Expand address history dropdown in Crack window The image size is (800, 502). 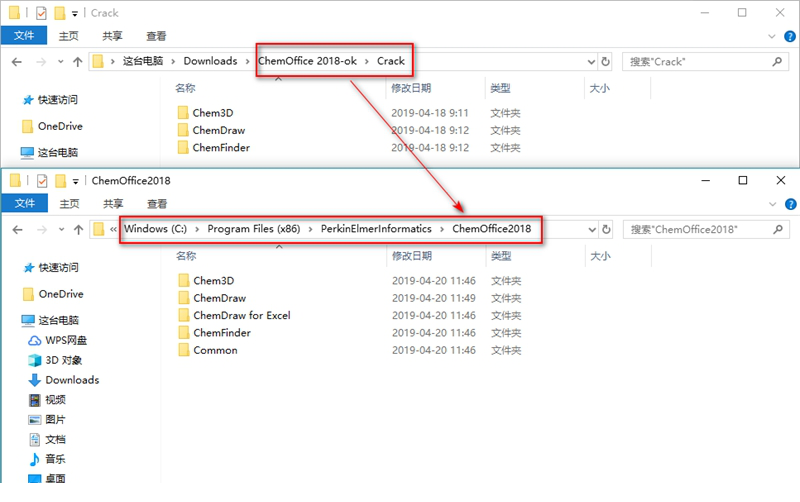click(x=591, y=62)
